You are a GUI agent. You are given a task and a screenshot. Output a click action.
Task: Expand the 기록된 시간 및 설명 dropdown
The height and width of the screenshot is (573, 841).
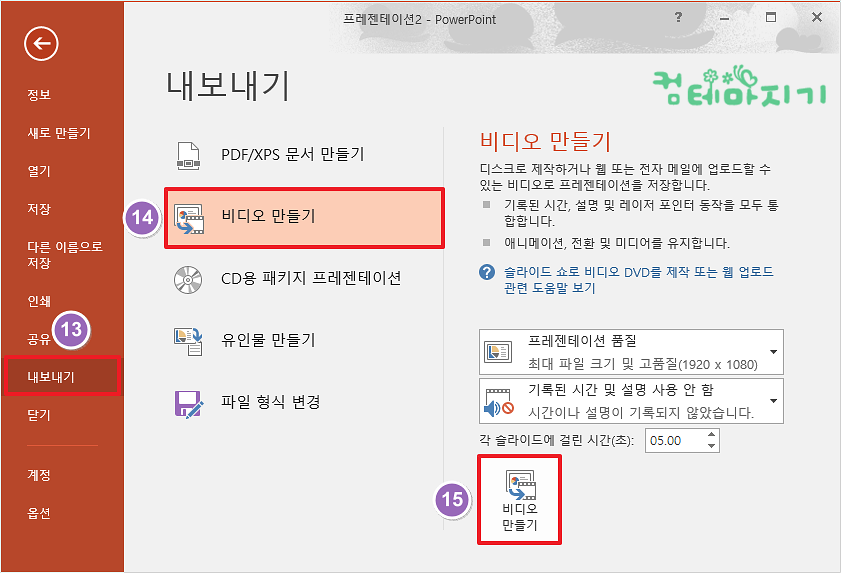[631, 401]
